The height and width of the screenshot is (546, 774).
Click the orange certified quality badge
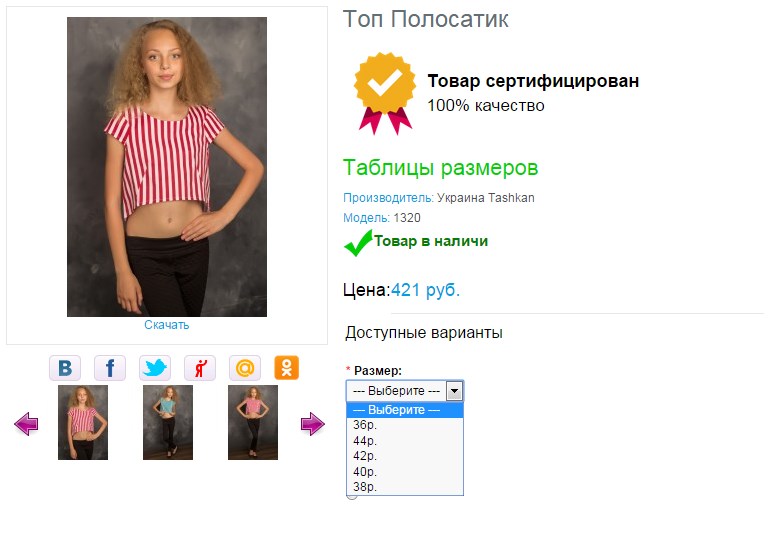click(384, 93)
